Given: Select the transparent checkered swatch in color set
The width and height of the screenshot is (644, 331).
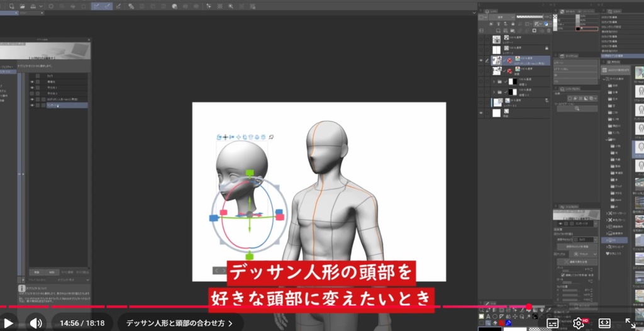Looking at the screenshot, I should point(555,17).
